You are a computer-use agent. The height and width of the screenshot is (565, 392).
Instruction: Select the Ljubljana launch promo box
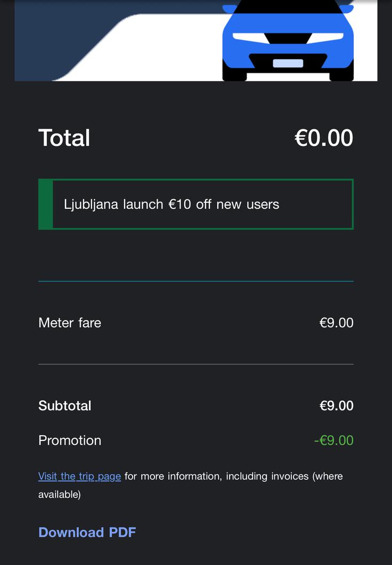click(196, 204)
